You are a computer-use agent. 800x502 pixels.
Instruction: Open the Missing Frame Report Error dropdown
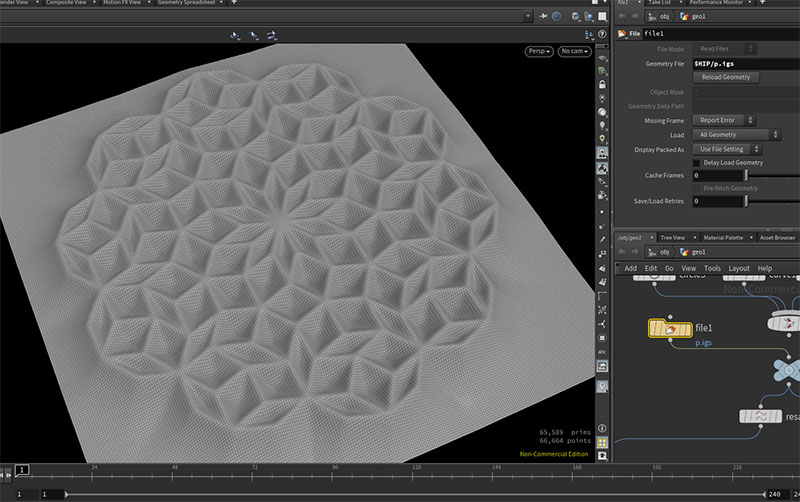point(724,120)
